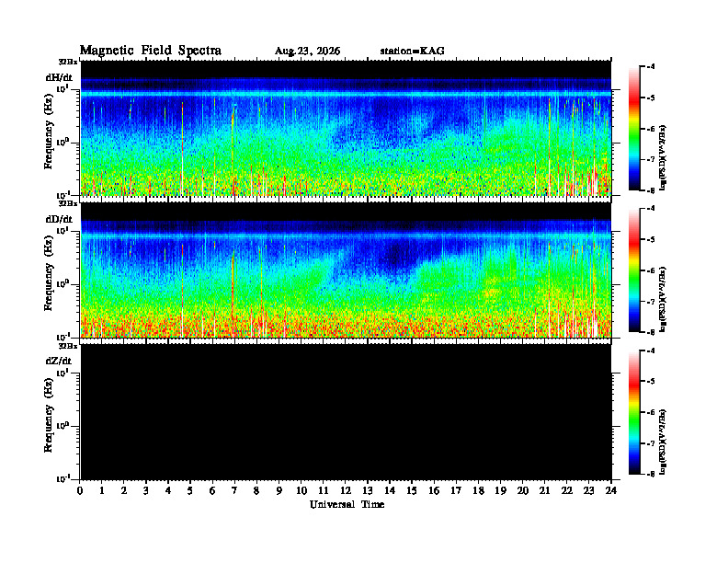
Task: Click the hour 12 tick label on time axis
Action: click(x=346, y=491)
